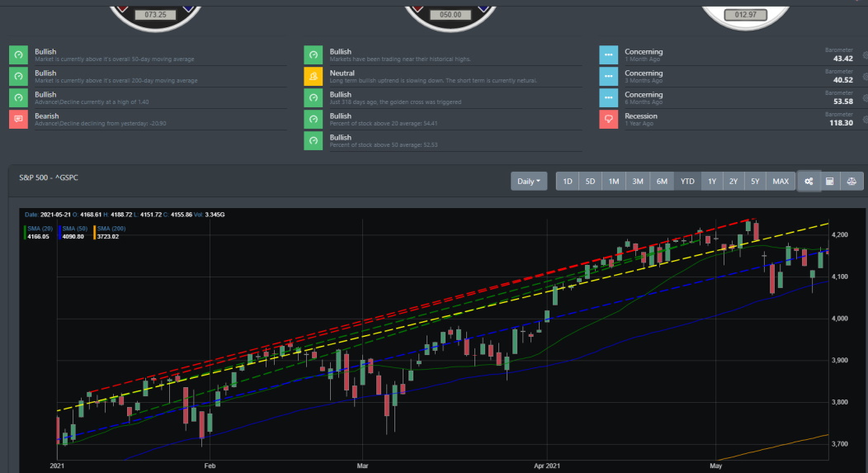Click the blue icon for Concerning 1 Month Ago
This screenshot has width=868, height=473.
click(x=608, y=54)
